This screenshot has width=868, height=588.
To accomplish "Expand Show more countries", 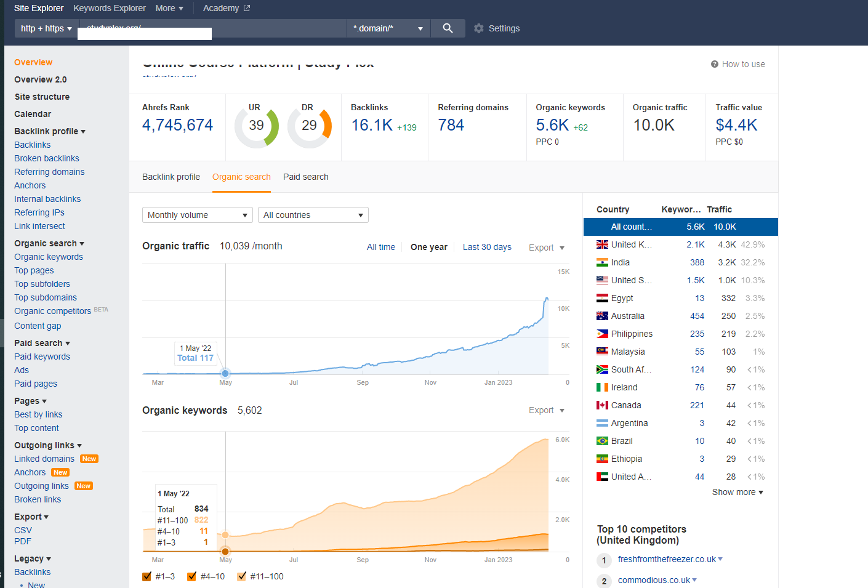I will coord(737,492).
